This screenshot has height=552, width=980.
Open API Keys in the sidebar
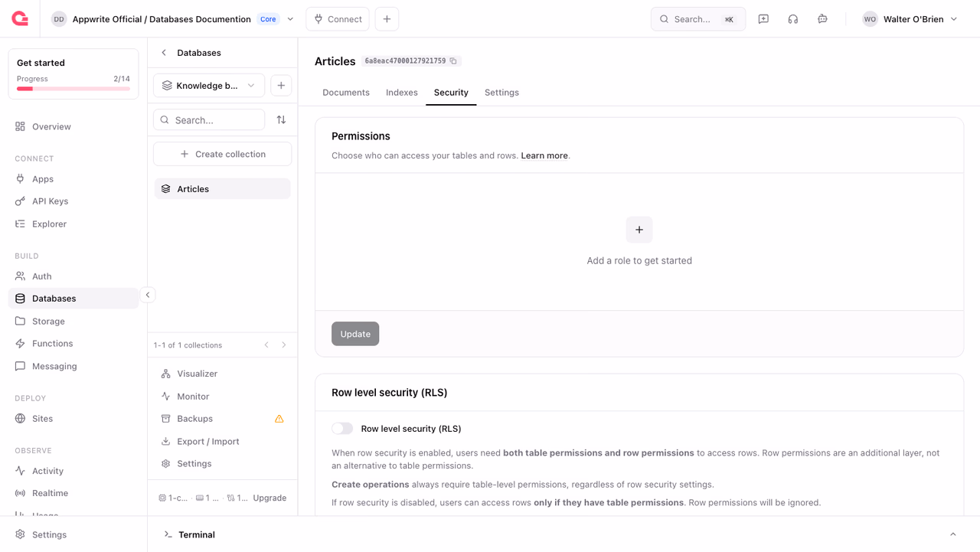(x=73, y=201)
